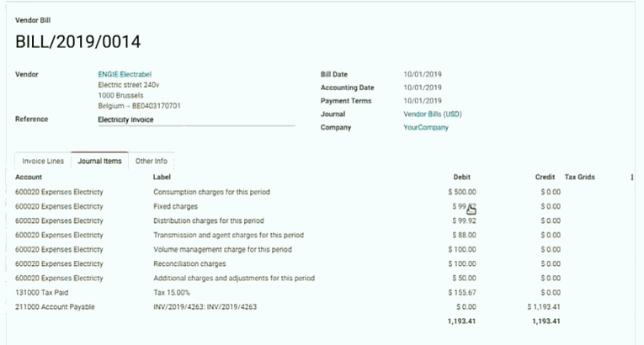Sort by the Debit column header
The image size is (644, 345).
click(461, 178)
